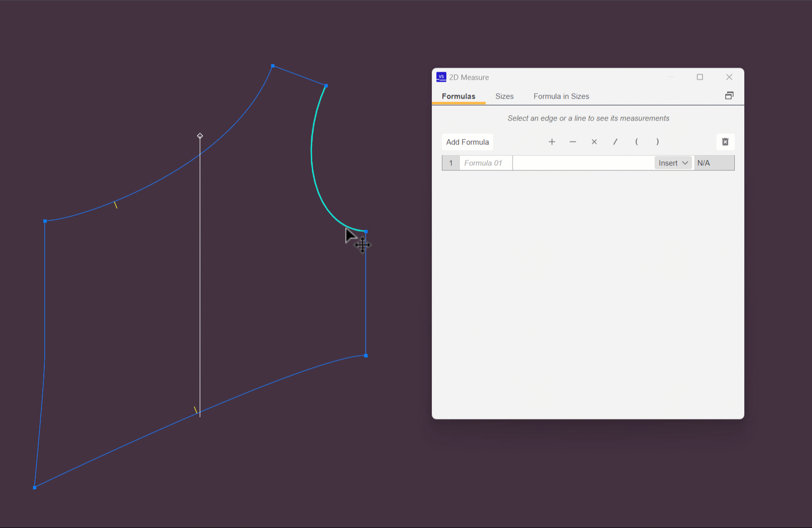Click the minus operator icon
The image size is (812, 528).
click(573, 142)
